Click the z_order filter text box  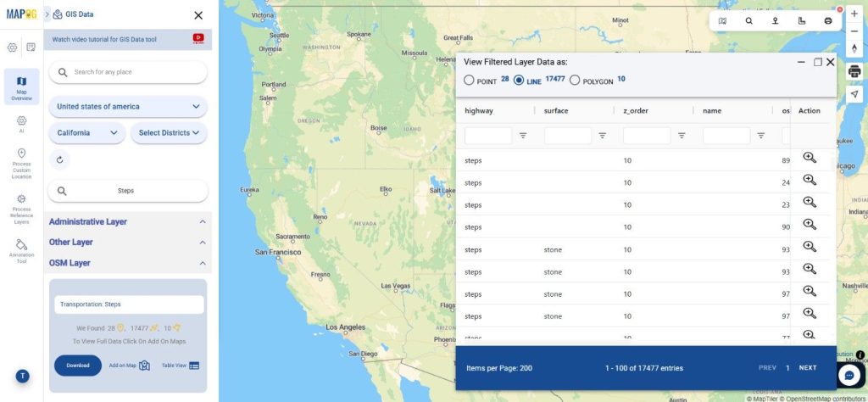click(x=647, y=136)
